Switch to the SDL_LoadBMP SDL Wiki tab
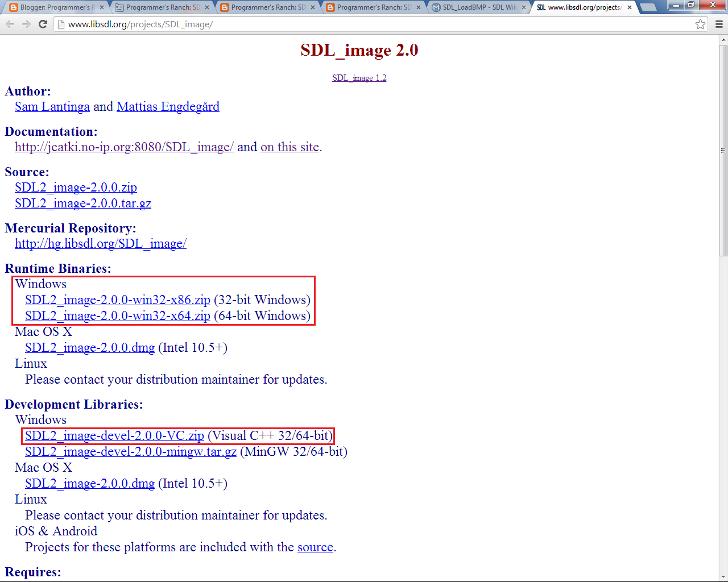The image size is (728, 582). (x=478, y=8)
